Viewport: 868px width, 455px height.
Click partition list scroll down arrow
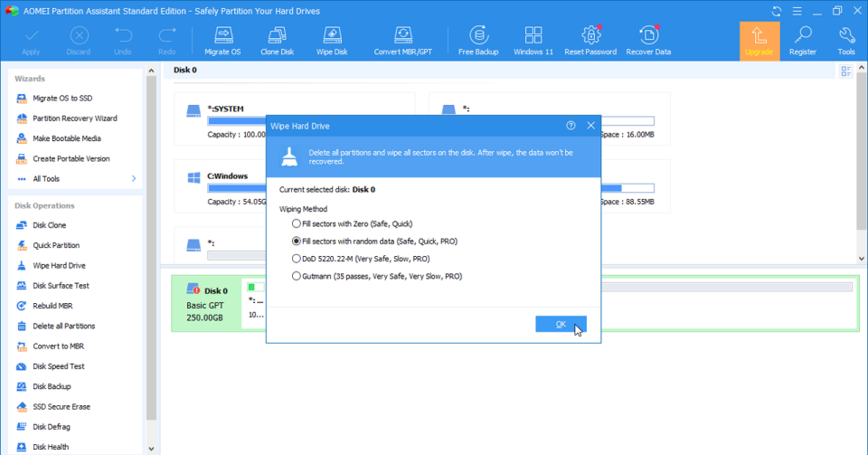coord(862,259)
